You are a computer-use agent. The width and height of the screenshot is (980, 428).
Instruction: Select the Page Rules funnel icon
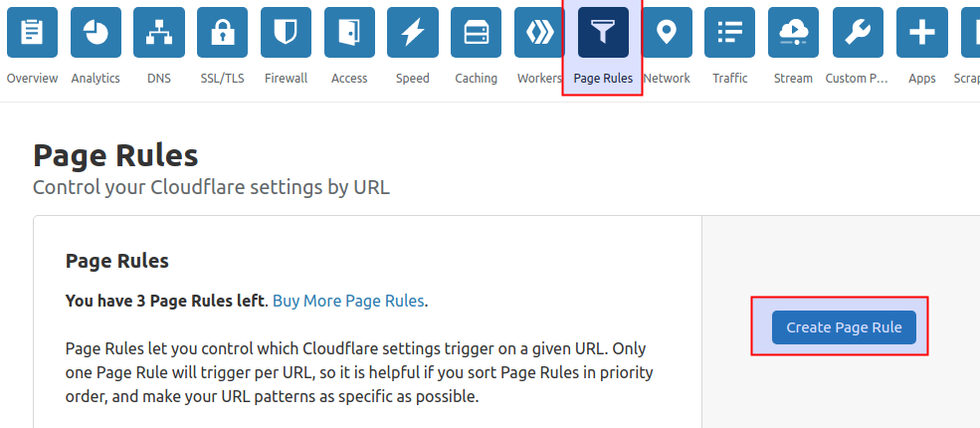(603, 33)
